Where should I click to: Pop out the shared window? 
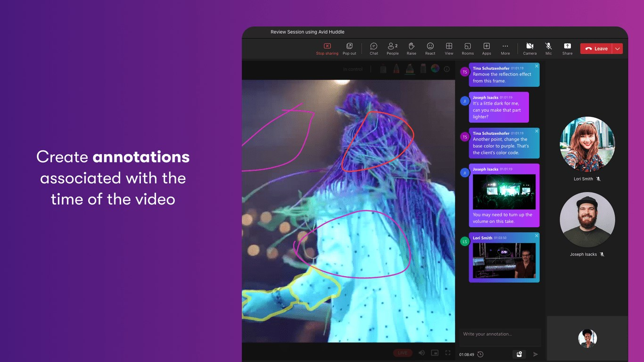pyautogui.click(x=349, y=49)
